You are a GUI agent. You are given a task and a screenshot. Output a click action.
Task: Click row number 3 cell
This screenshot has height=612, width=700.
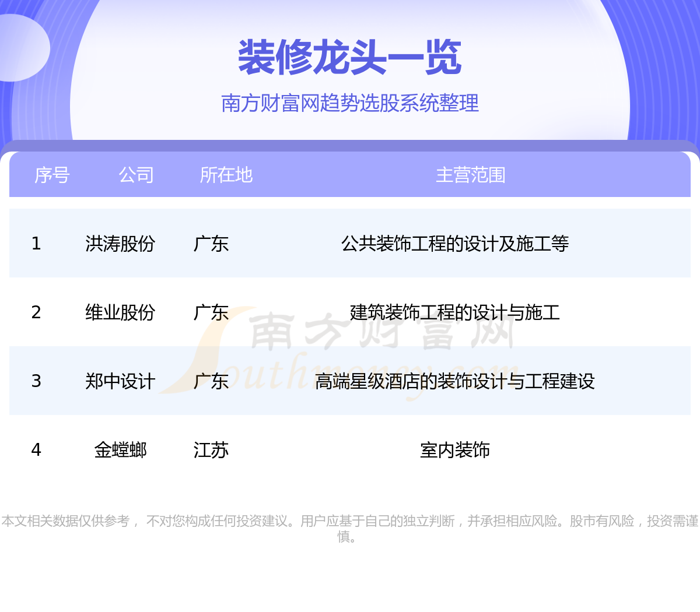click(x=36, y=381)
